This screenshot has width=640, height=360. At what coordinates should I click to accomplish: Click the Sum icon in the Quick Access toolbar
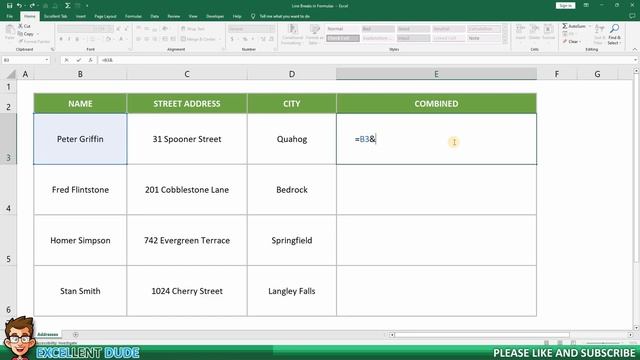pyautogui.click(x=68, y=6)
